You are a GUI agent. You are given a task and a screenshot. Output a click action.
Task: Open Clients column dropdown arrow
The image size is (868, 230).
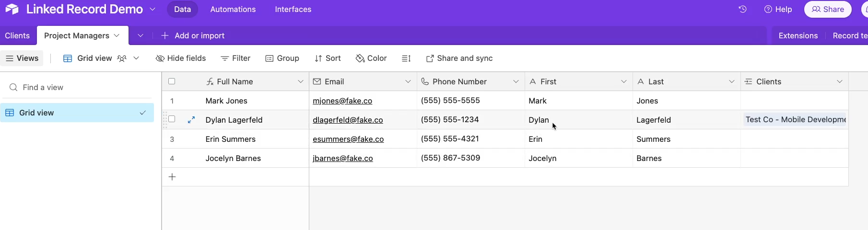coord(840,81)
